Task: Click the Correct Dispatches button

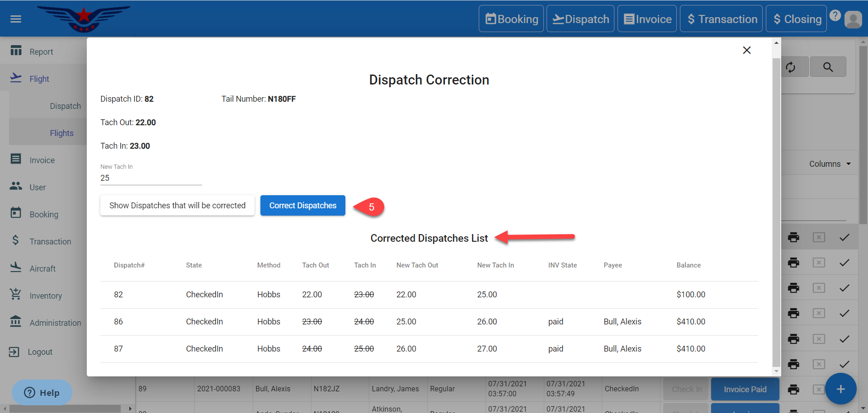Action: point(302,206)
